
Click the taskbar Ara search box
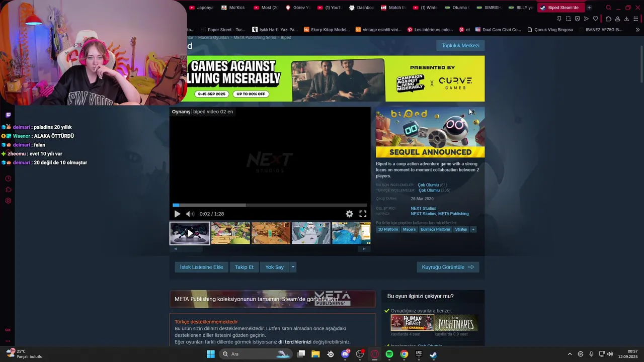point(256,354)
